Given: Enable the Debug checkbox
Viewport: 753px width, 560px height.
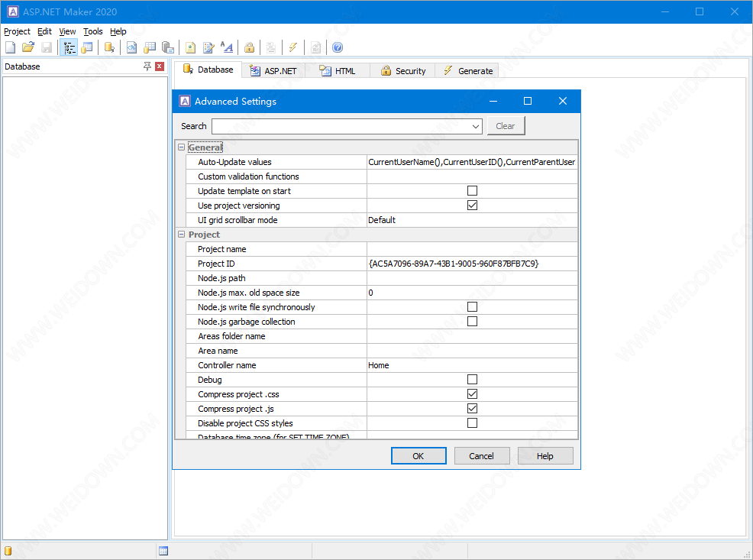Looking at the screenshot, I should 472,380.
